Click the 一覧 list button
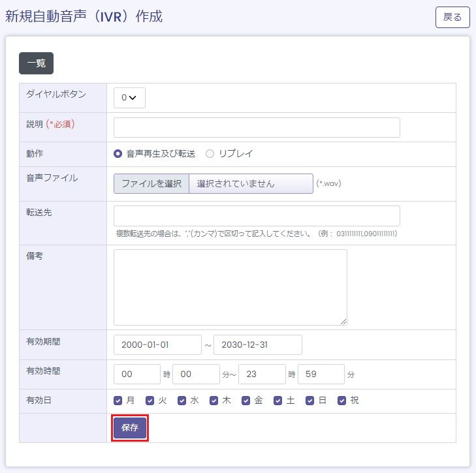The width and height of the screenshot is (476, 473). click(x=36, y=63)
